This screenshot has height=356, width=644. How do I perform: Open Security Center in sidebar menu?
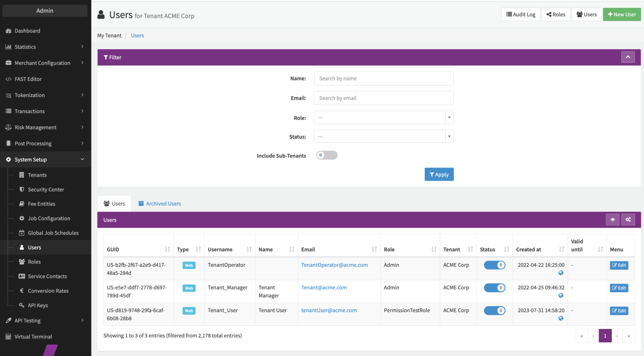46,190
